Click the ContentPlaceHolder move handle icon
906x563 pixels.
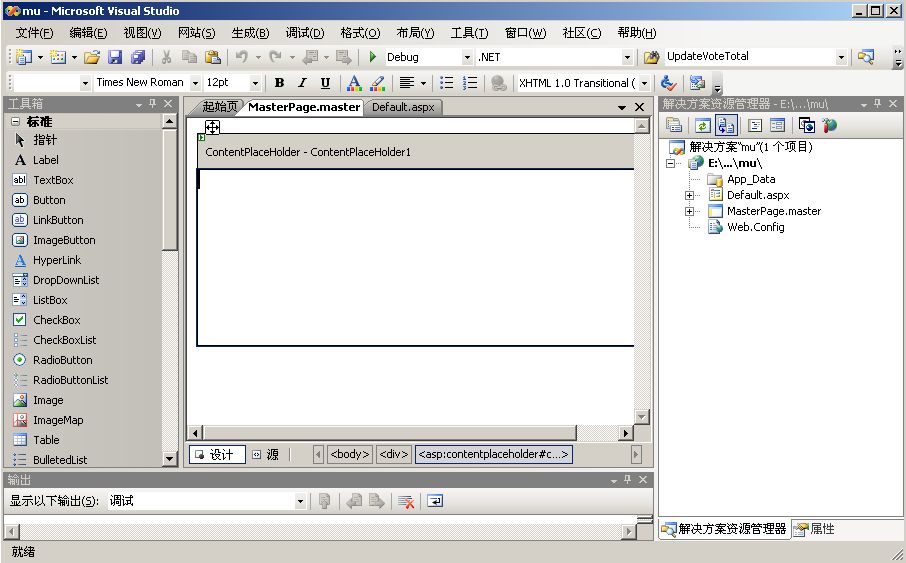212,127
